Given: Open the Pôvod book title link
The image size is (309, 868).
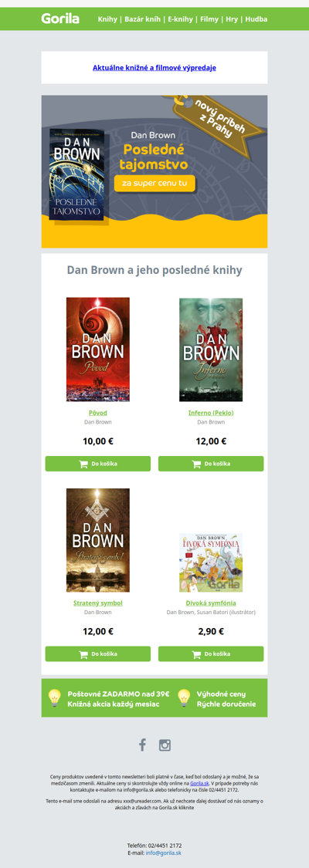Looking at the screenshot, I should (98, 413).
